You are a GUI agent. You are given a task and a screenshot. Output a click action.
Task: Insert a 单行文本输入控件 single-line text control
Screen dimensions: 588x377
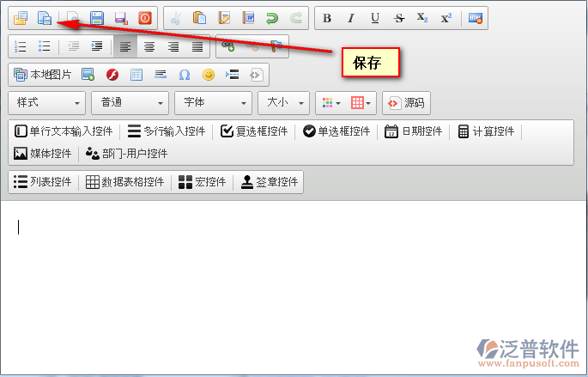coord(64,131)
